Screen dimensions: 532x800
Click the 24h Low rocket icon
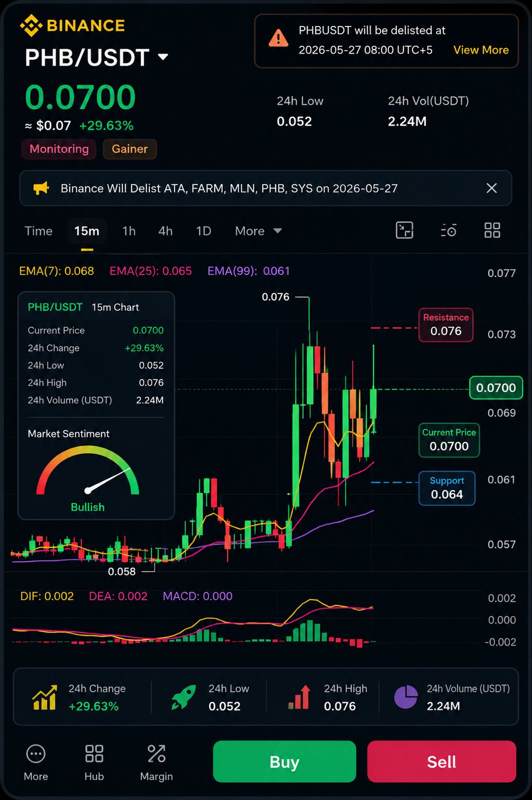(x=184, y=697)
